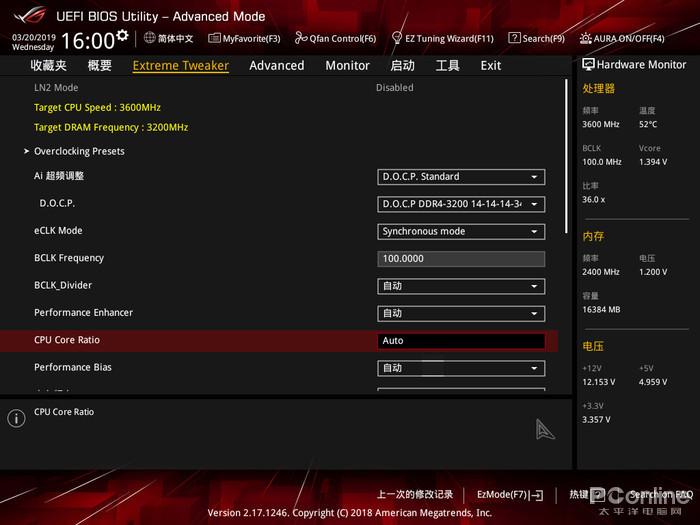
Task: Click the 03/20/2019 date text
Action: [34, 37]
